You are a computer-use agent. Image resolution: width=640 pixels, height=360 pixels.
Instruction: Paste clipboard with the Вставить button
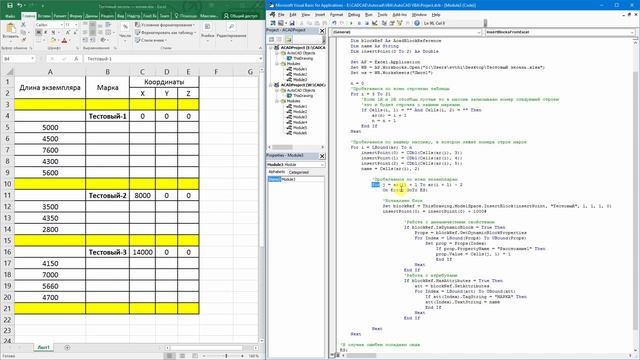click(x=11, y=31)
